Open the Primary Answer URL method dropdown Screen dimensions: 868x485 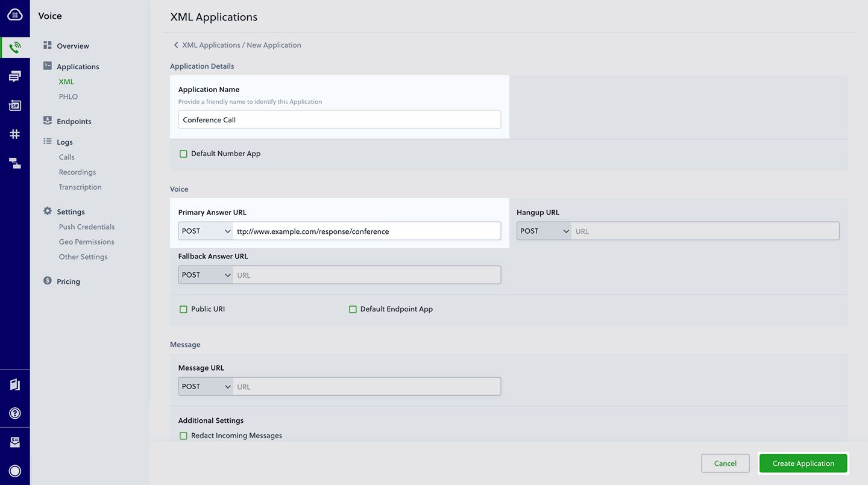click(205, 231)
